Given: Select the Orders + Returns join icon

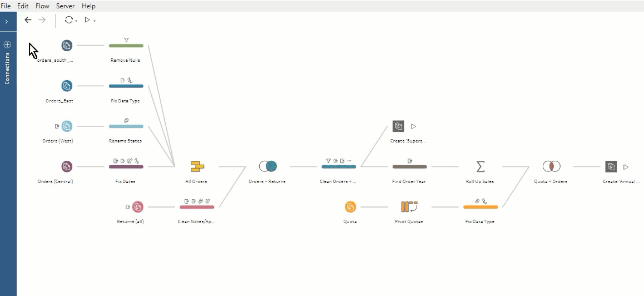Looking at the screenshot, I should click(267, 166).
